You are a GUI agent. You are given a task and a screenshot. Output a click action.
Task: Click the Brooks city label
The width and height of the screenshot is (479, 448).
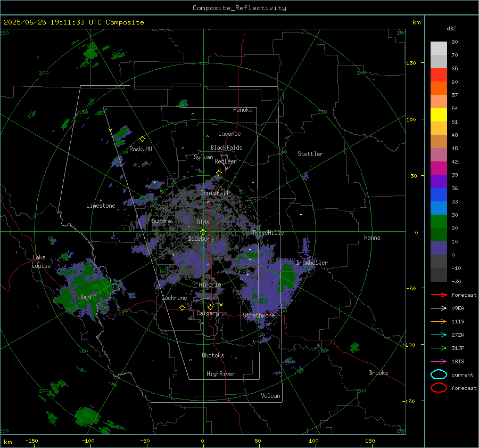[x=378, y=373]
